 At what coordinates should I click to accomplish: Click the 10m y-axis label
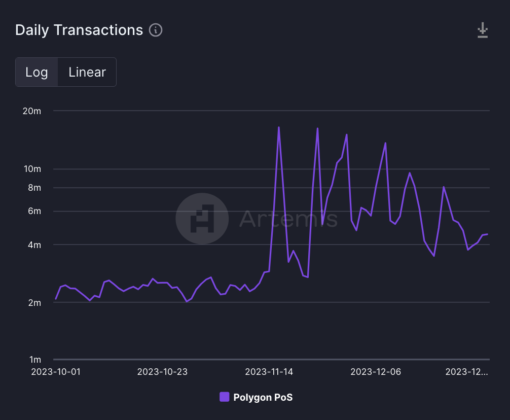(x=32, y=169)
